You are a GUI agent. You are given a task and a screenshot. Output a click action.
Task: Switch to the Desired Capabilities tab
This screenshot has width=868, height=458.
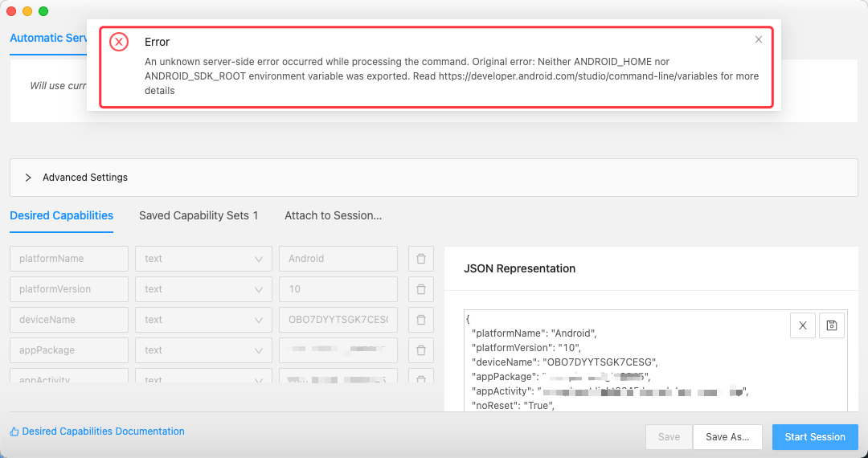[x=61, y=215]
